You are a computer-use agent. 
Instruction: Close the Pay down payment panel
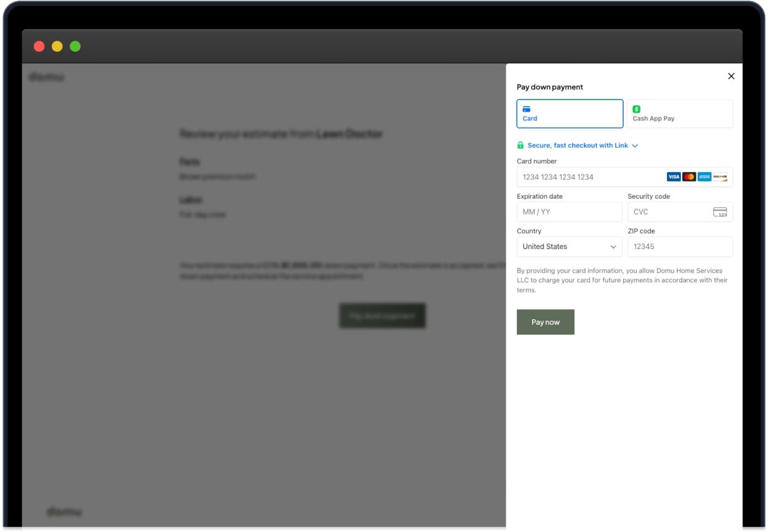731,76
